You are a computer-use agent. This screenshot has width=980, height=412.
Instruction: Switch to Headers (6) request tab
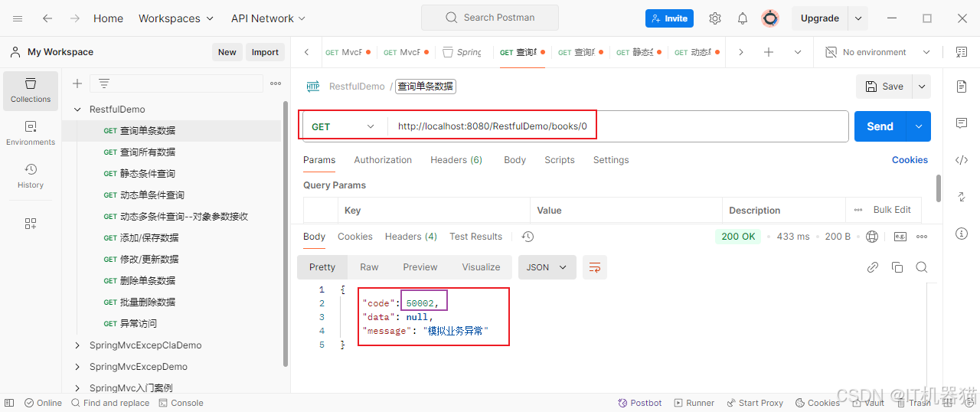[x=456, y=160]
